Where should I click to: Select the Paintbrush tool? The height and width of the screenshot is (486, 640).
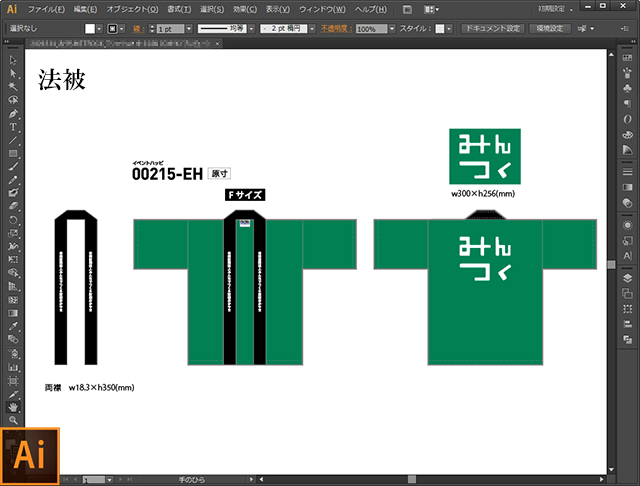click(13, 166)
